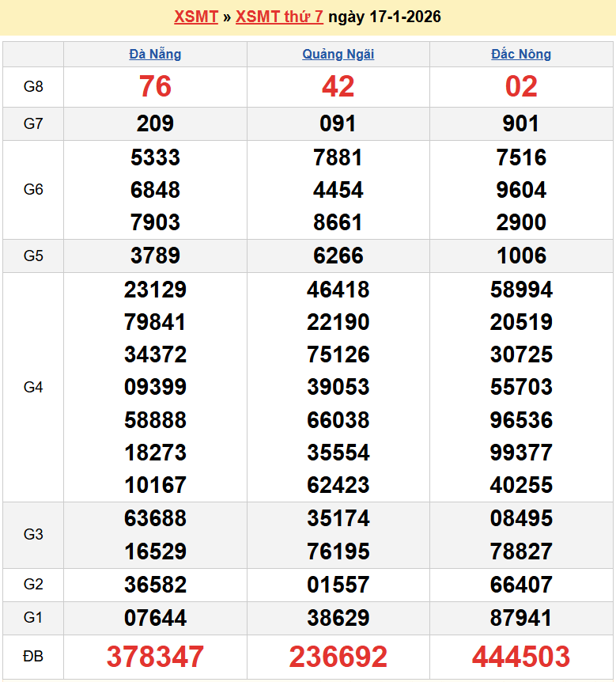The height and width of the screenshot is (682, 616).
Task: Select Đắc Nông G8 result 02
Action: (521, 86)
